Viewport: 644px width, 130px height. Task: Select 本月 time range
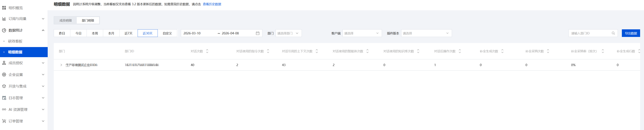coord(111,33)
